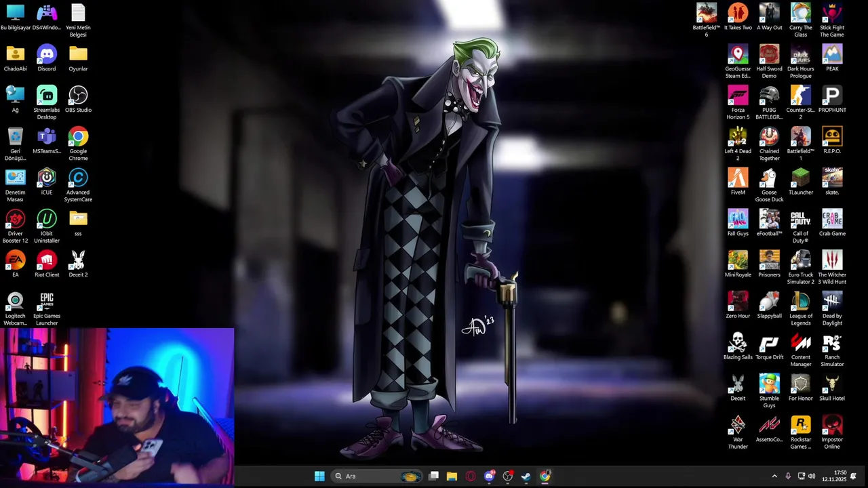Select the It Takes Two icon
The image size is (868, 488).
(x=738, y=13)
